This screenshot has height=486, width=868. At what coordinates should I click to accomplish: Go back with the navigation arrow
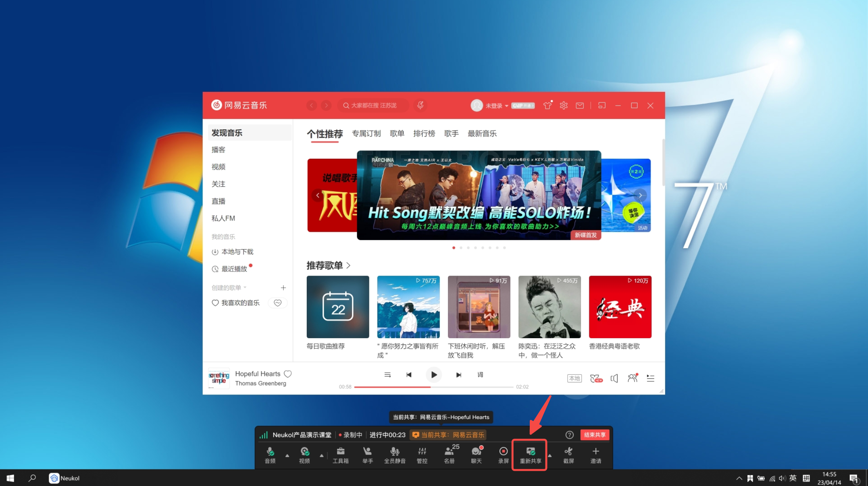[312, 105]
